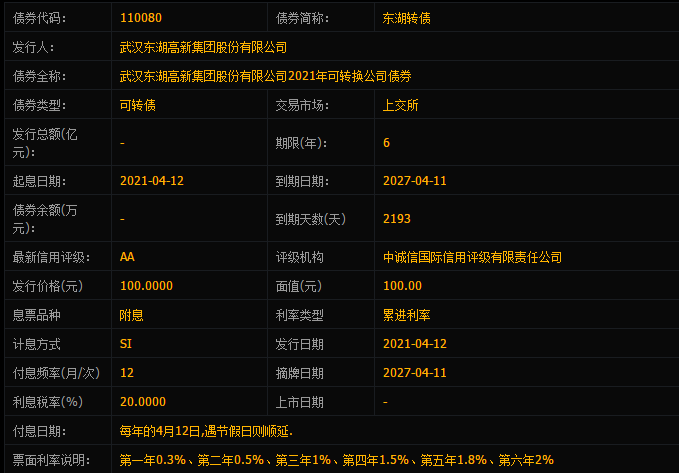Select coupon rate description starting 第一年0.3%
The image size is (679, 473).
pos(337,460)
